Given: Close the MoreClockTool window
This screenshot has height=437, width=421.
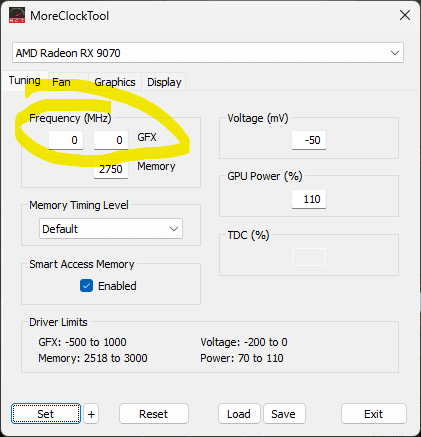Looking at the screenshot, I should click(x=405, y=15).
